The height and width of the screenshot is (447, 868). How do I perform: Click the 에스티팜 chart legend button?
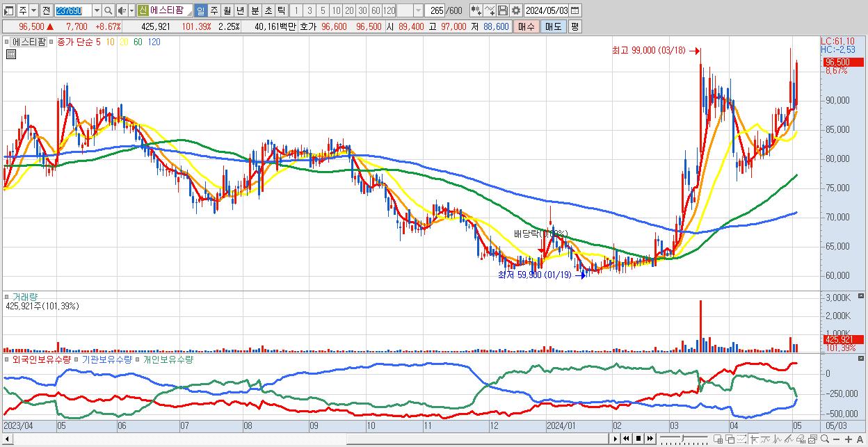[x=29, y=42]
